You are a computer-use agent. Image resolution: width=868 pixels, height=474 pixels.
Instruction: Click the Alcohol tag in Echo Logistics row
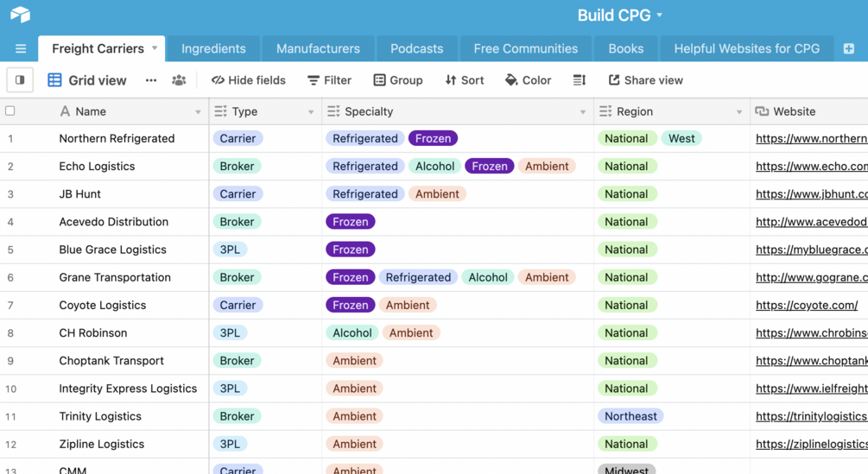point(434,167)
